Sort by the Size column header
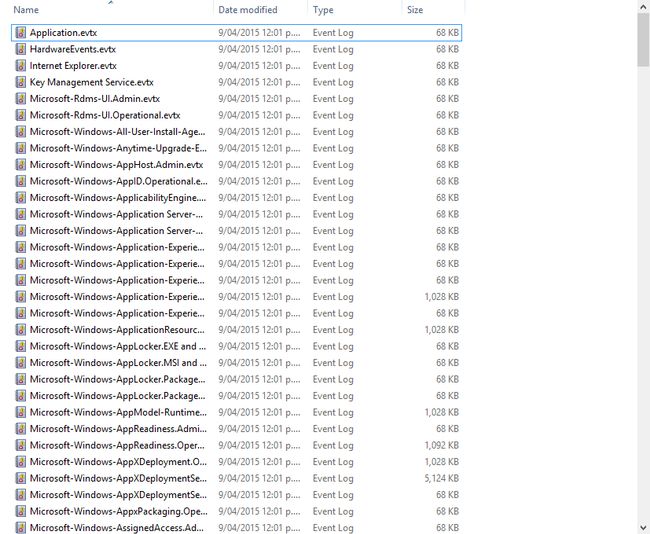Image resolution: width=650 pixels, height=534 pixels. (x=415, y=10)
